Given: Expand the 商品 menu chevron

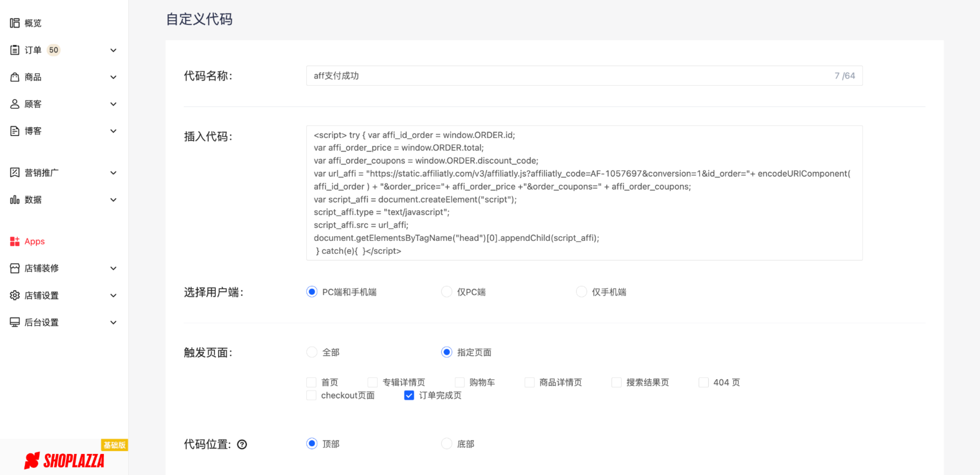Looking at the screenshot, I should pyautogui.click(x=113, y=77).
